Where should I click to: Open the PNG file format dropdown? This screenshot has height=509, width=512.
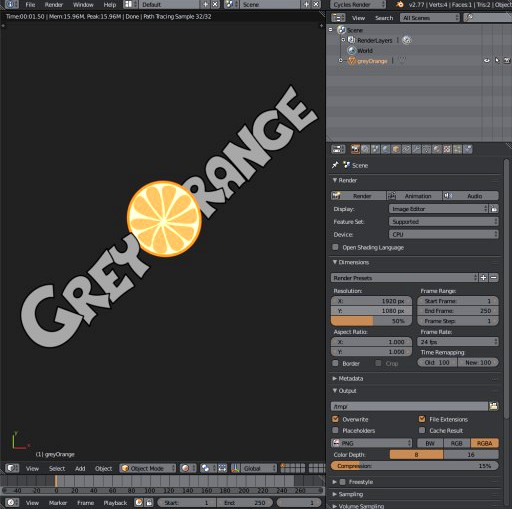(x=371, y=443)
